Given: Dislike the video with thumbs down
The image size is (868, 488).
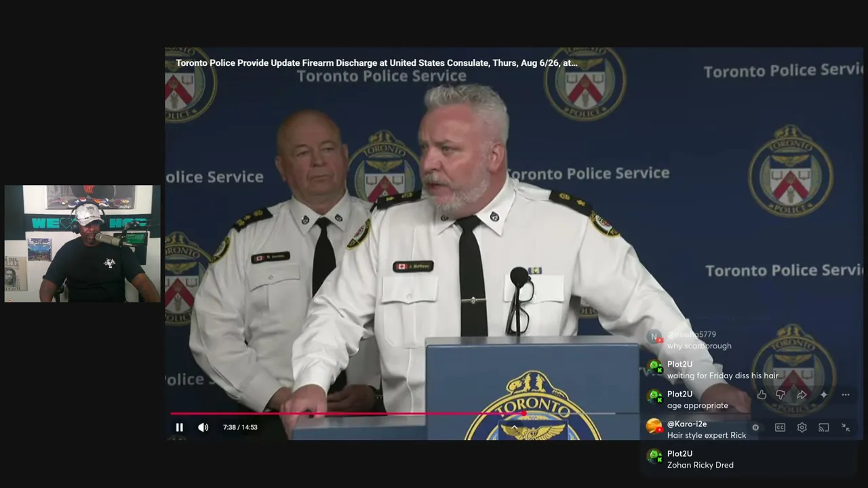Looking at the screenshot, I should click(781, 394).
